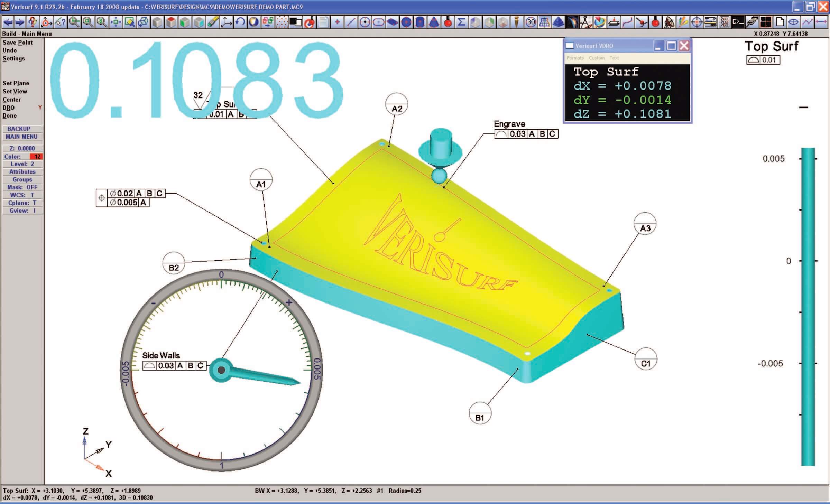Click Center in the left menu
830x504 pixels.
(12, 100)
